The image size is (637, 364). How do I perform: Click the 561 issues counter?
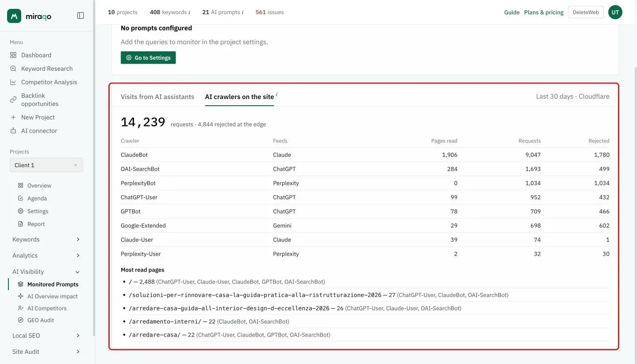(270, 12)
